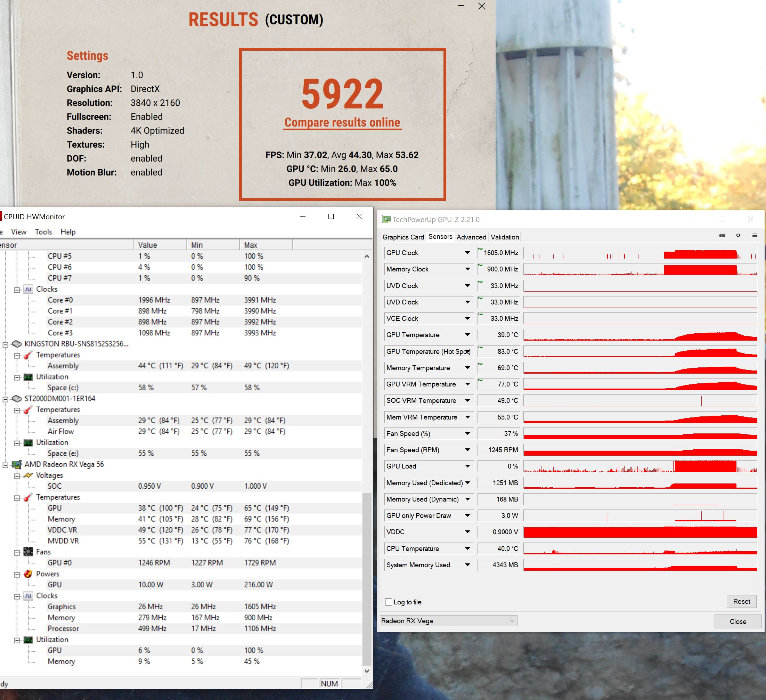Switch to the Advanced tab in GPU-Z
The height and width of the screenshot is (700, 766).
coord(471,237)
